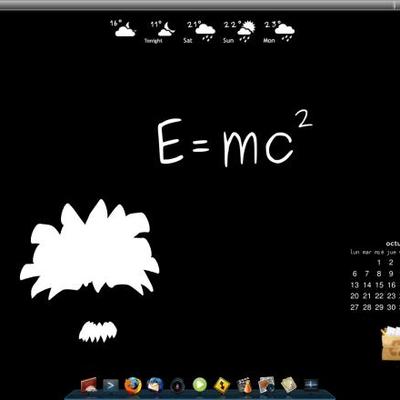400x400 pixels.
Task: Click calendar date 28
Action: (x=367, y=307)
